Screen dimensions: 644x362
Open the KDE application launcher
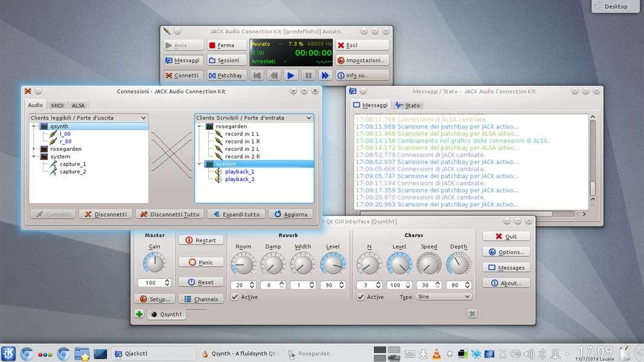8,354
